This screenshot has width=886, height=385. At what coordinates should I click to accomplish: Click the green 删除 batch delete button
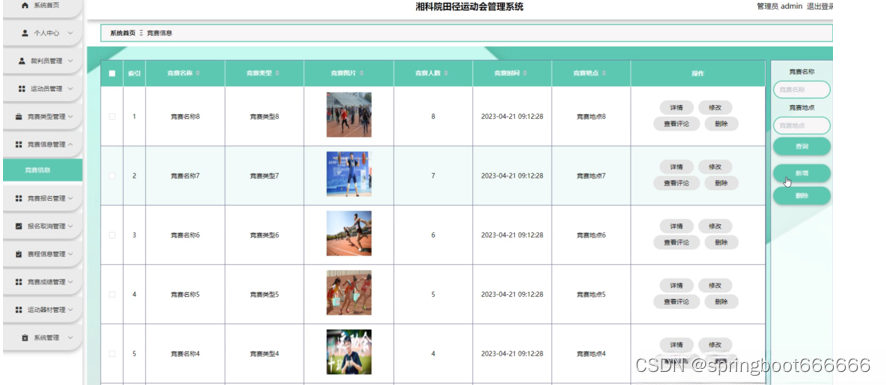(x=802, y=196)
